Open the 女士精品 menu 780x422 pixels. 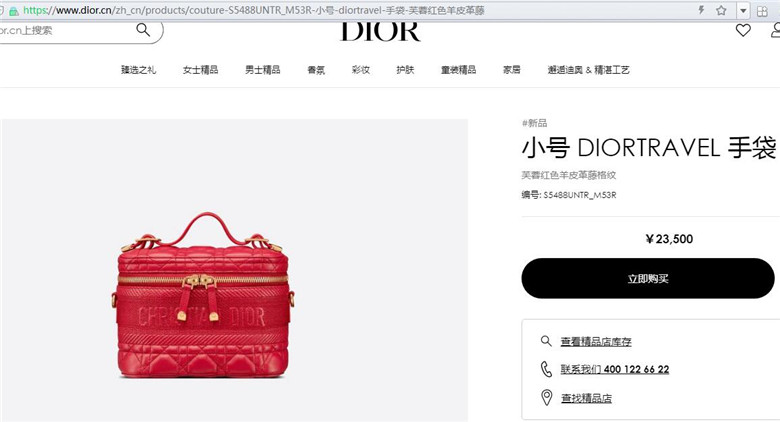click(x=200, y=70)
